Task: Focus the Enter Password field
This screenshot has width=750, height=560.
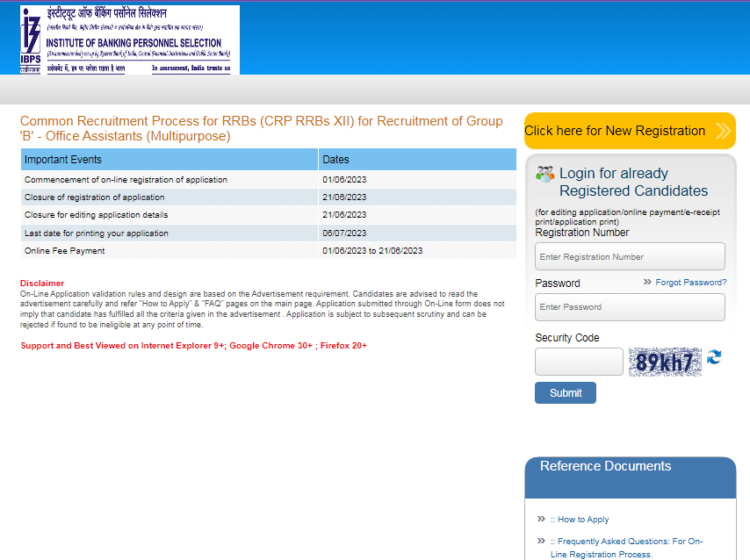Action: 630,307
